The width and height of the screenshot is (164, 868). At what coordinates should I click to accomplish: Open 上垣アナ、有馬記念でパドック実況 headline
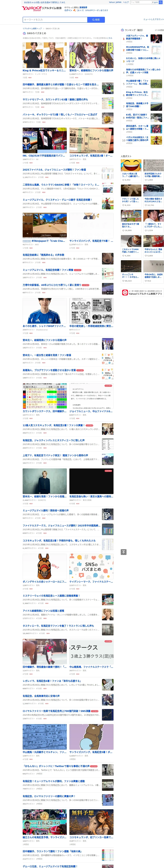[x=55, y=455]
